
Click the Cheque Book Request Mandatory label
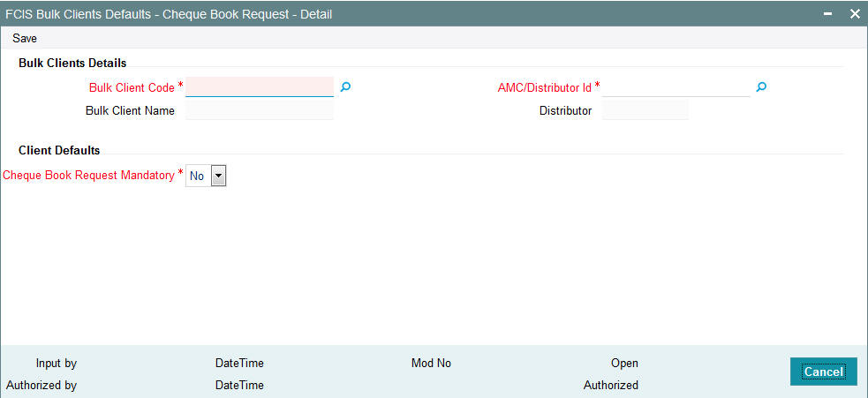(x=88, y=176)
